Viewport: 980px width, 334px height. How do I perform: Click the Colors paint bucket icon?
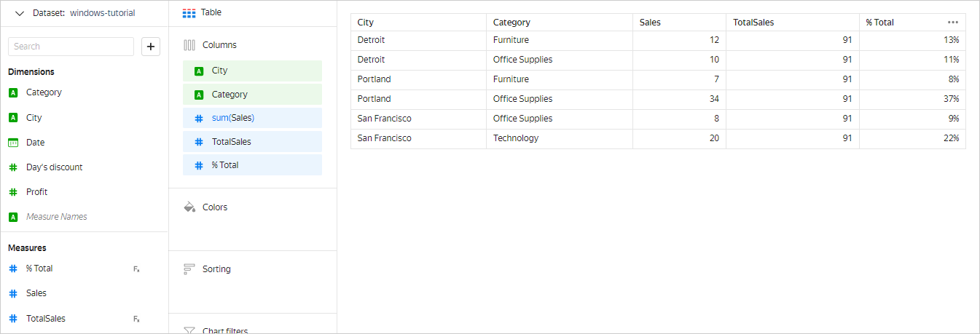(x=189, y=207)
